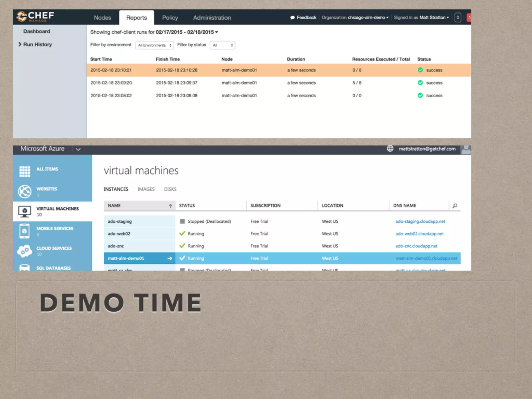
Task: Select the Cloud Services gear icon
Action: (24, 251)
